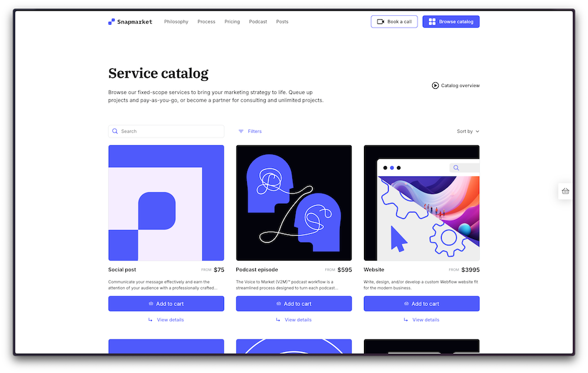Add Podcast episode to cart

[x=293, y=304]
